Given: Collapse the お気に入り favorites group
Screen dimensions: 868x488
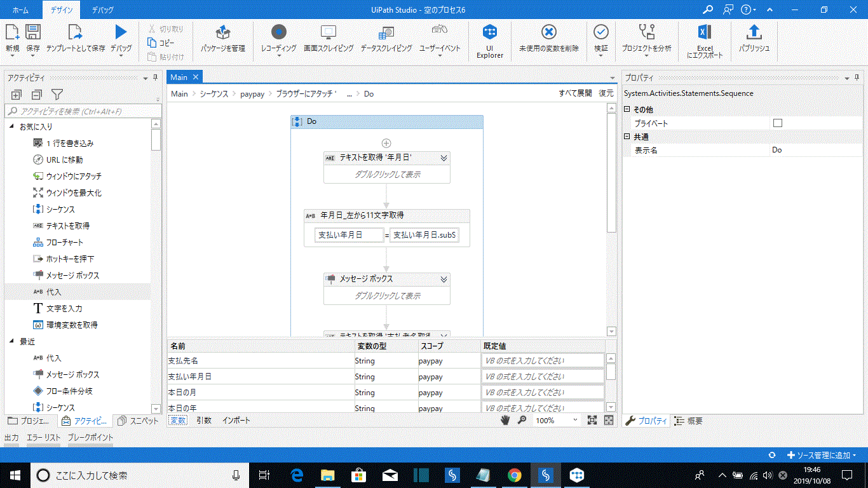Looking at the screenshot, I should coord(11,127).
